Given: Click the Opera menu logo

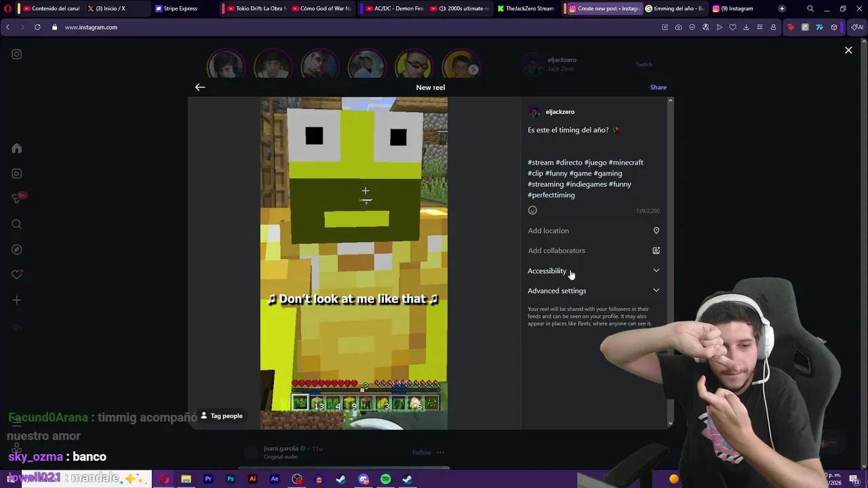Looking at the screenshot, I should [x=8, y=9].
